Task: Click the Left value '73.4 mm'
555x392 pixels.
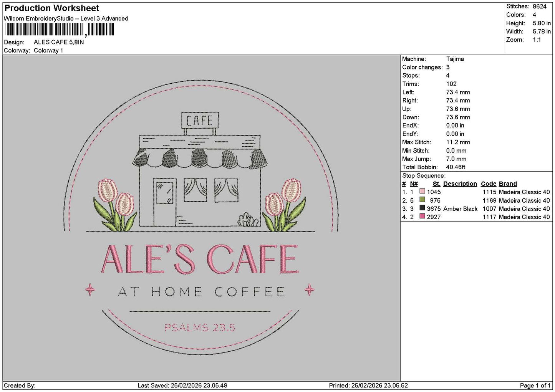Action: tap(458, 92)
